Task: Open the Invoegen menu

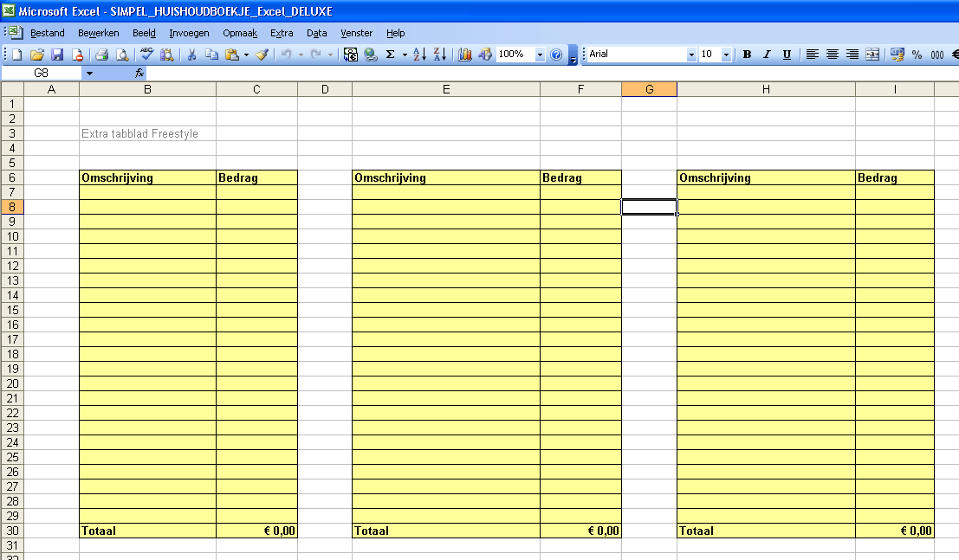Action: click(x=189, y=33)
